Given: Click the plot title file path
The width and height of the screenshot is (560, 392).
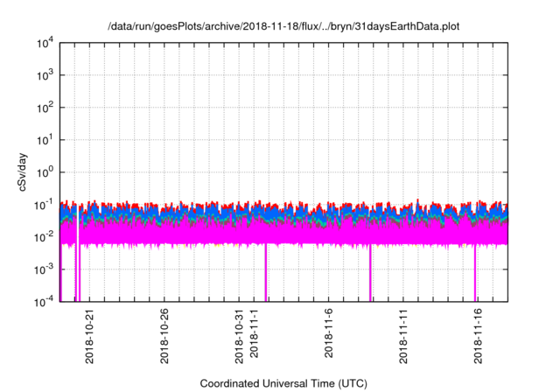Looking at the screenshot, I should pos(283,26).
